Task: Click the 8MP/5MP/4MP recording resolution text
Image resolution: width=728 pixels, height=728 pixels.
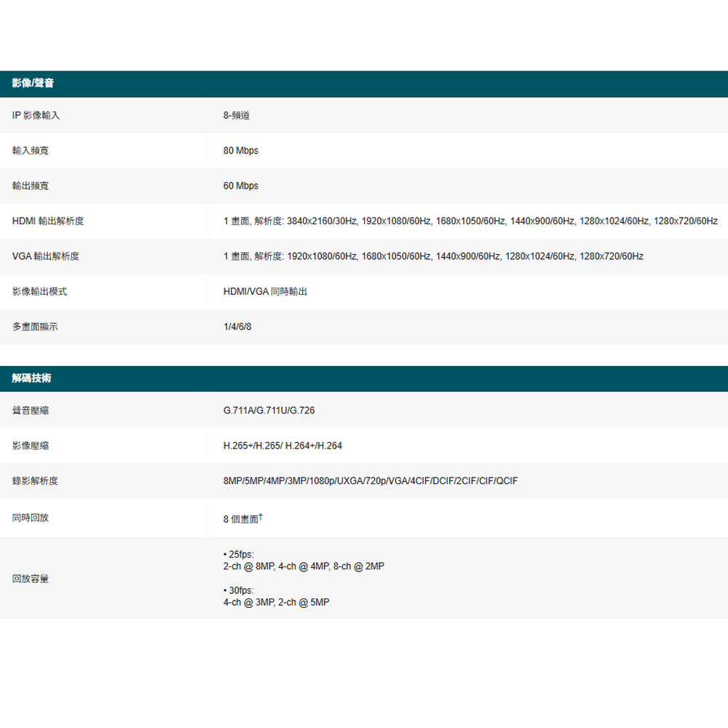Action: tap(255, 481)
